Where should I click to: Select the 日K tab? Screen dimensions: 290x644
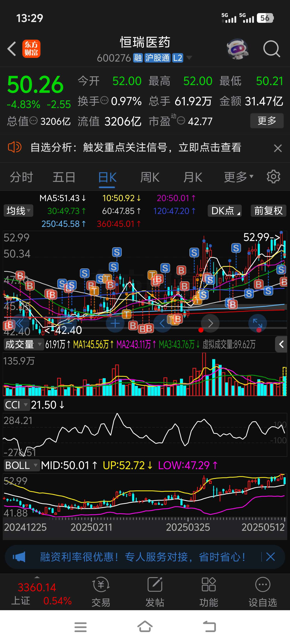tap(107, 178)
